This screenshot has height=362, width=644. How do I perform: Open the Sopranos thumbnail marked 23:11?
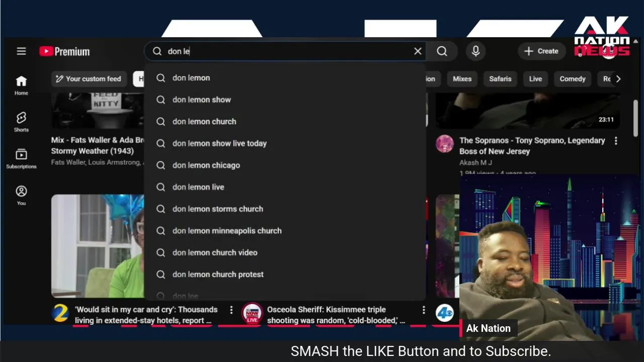coord(527,111)
